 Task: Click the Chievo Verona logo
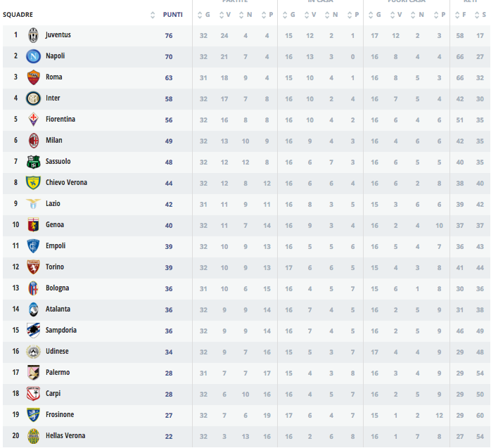click(33, 183)
